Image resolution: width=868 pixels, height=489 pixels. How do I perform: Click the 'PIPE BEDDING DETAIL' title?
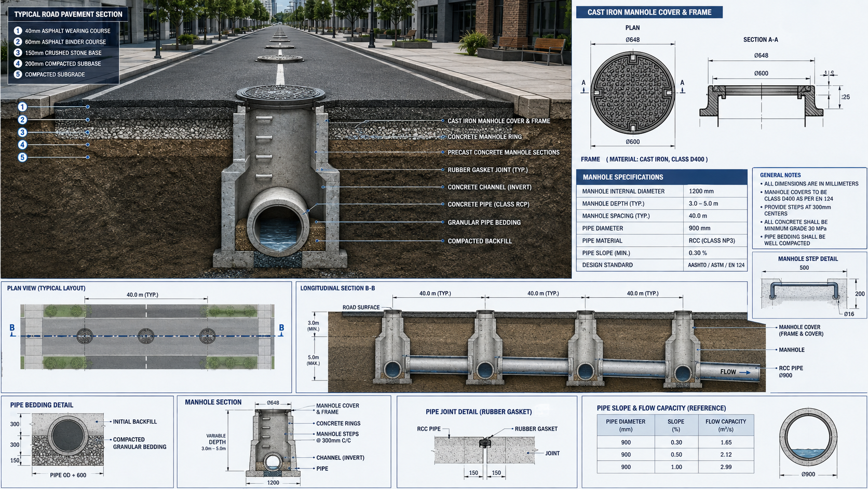pos(42,405)
